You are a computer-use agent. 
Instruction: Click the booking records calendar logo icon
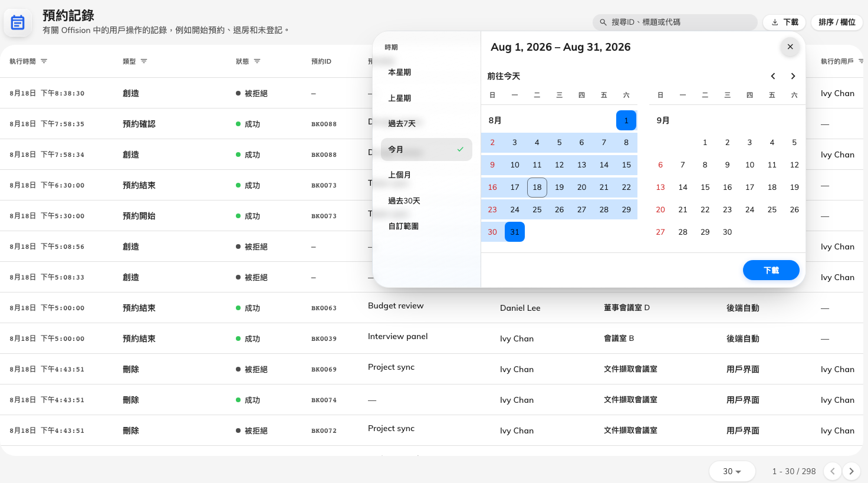tap(18, 22)
